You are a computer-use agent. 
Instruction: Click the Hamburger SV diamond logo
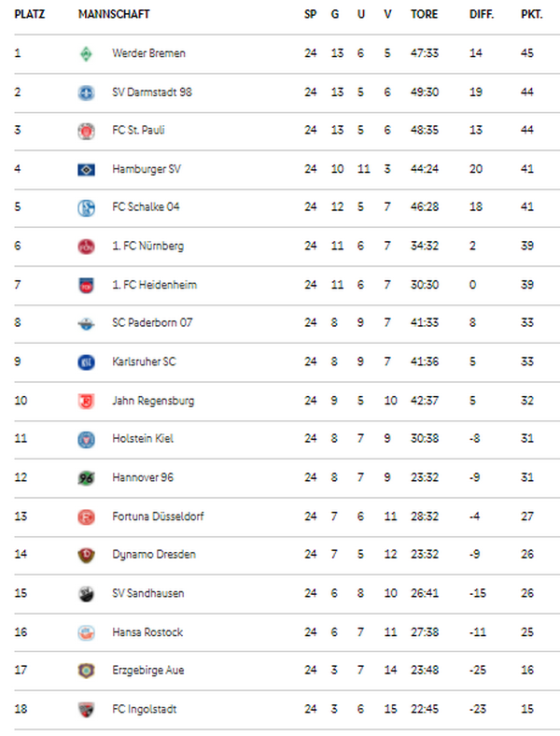(x=86, y=169)
